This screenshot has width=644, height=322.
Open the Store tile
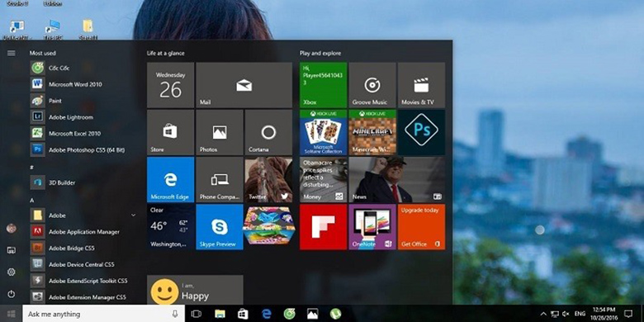tap(170, 132)
